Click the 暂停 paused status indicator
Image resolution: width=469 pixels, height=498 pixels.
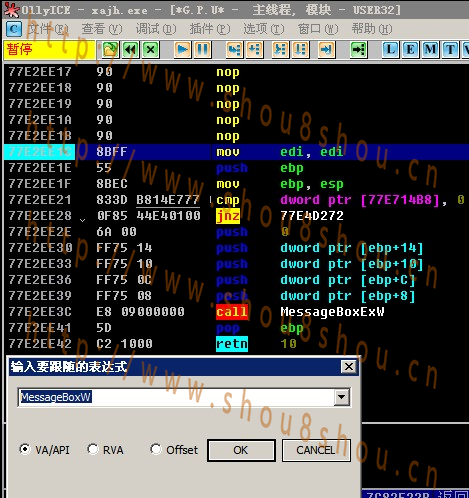[x=49, y=50]
